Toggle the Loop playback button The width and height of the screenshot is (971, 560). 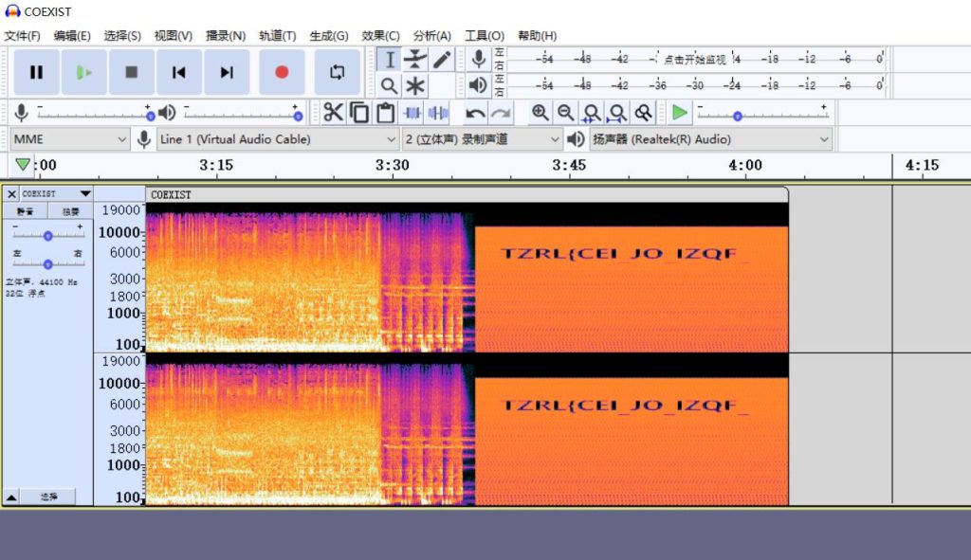point(337,72)
